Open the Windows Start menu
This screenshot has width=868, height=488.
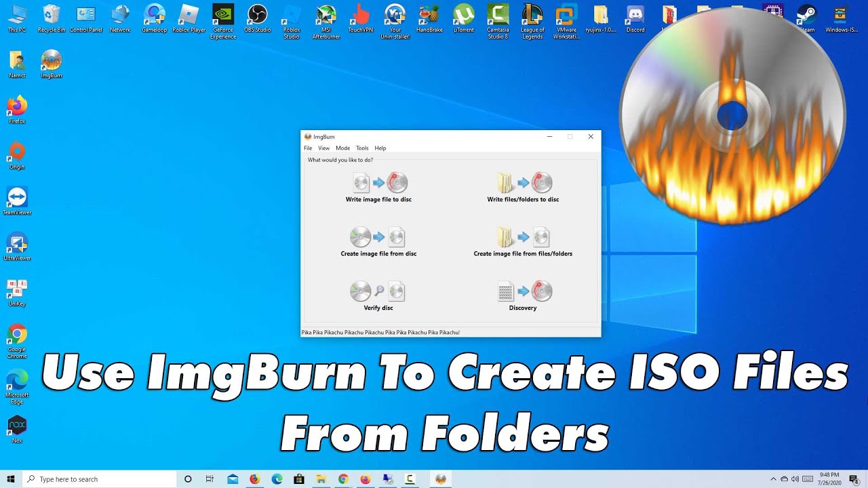coord(11,479)
